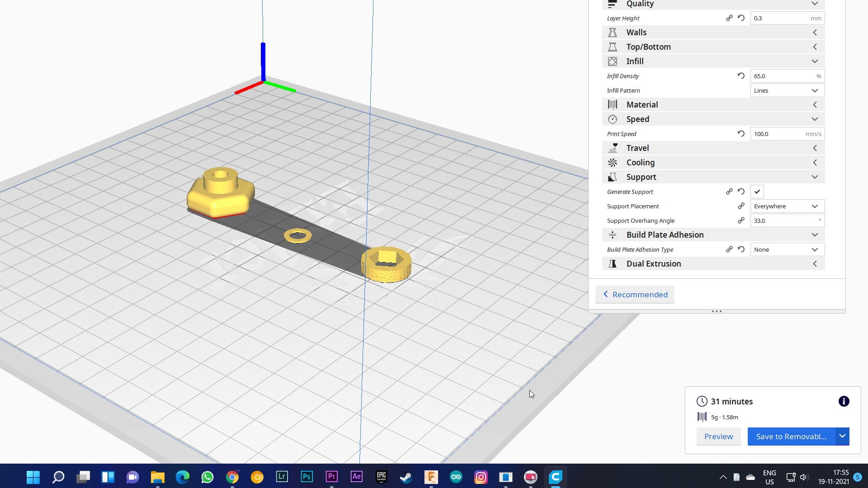The image size is (868, 488).
Task: Edit the Support Overhang Angle field
Action: tap(787, 221)
